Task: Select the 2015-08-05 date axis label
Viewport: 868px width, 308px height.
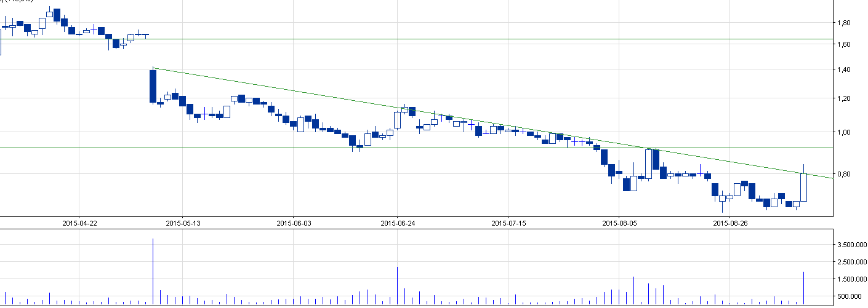Action: 619,223
